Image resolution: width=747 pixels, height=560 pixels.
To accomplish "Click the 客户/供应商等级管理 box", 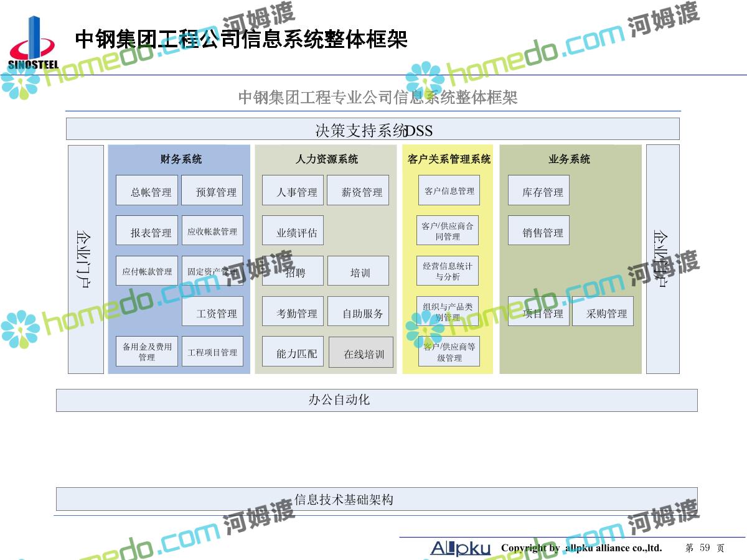I will click(449, 352).
